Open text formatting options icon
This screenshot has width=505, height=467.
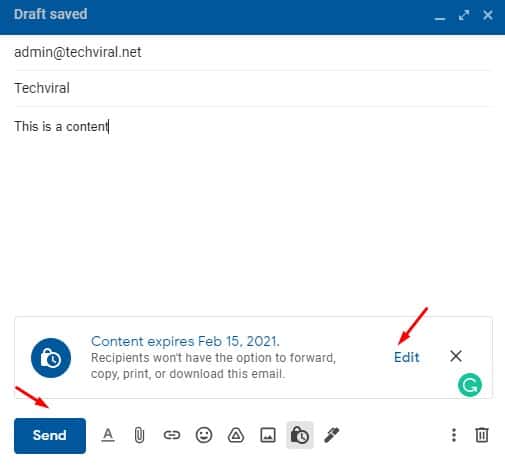tap(108, 435)
